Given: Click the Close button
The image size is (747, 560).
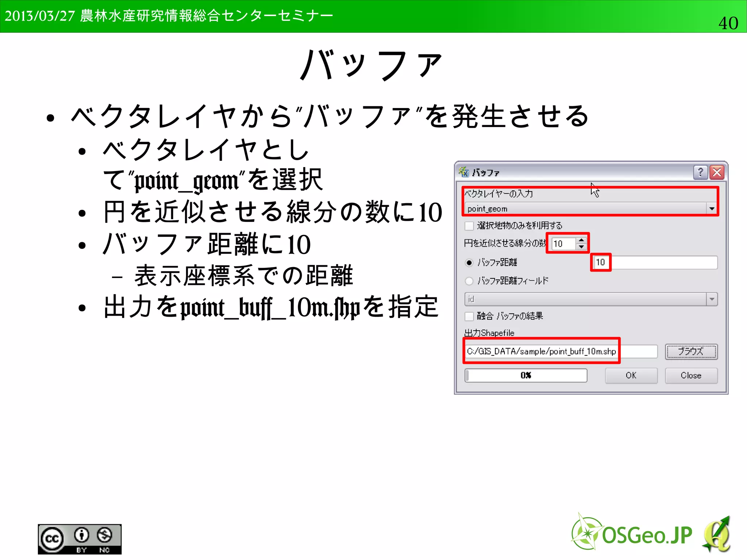Looking at the screenshot, I should (x=691, y=375).
